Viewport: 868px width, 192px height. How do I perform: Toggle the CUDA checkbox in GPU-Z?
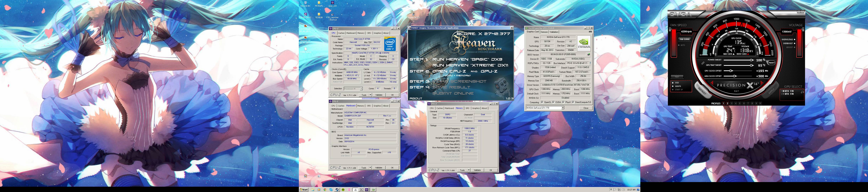click(x=553, y=102)
